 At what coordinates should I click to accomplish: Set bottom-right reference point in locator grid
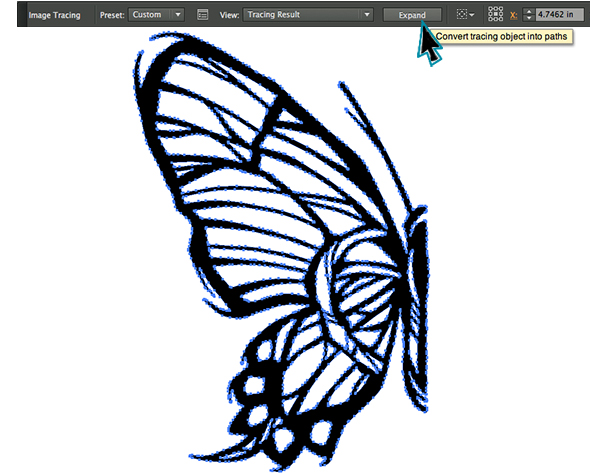[x=500, y=19]
